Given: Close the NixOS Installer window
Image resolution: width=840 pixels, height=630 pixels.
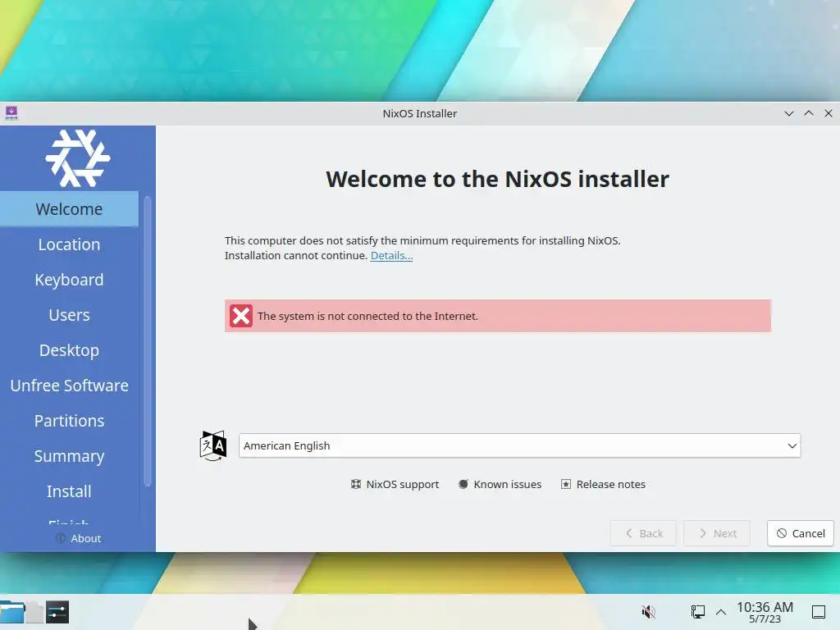Looking at the screenshot, I should [829, 113].
